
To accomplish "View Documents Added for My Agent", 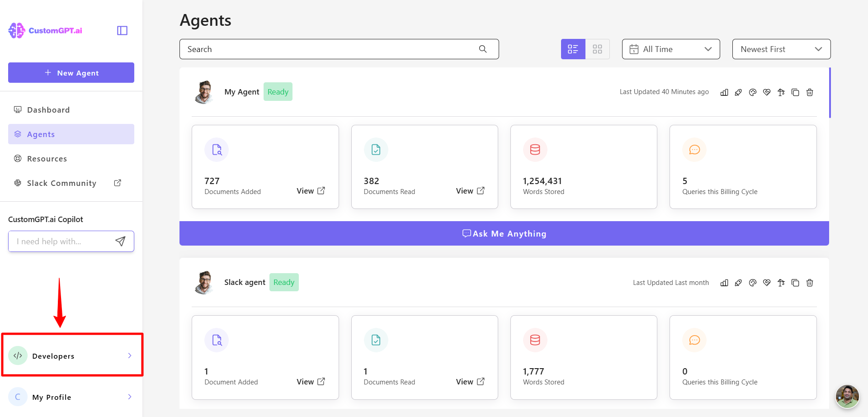I will [311, 191].
